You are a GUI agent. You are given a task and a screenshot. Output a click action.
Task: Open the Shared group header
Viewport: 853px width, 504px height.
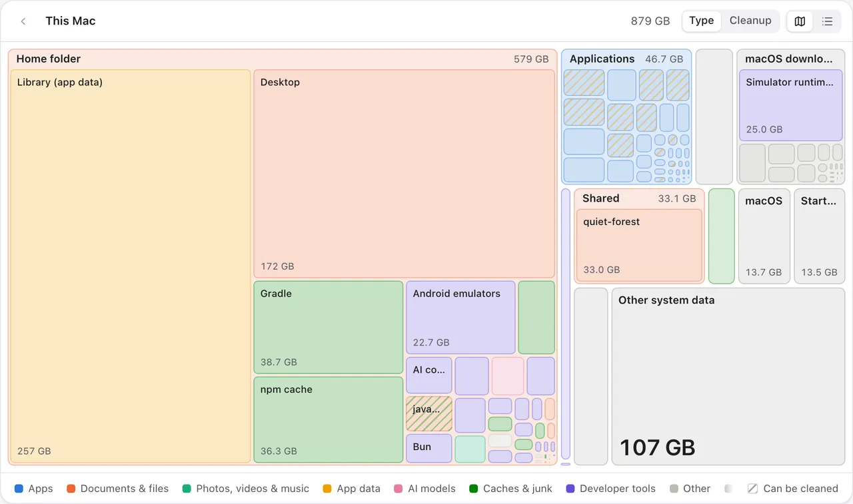point(639,198)
